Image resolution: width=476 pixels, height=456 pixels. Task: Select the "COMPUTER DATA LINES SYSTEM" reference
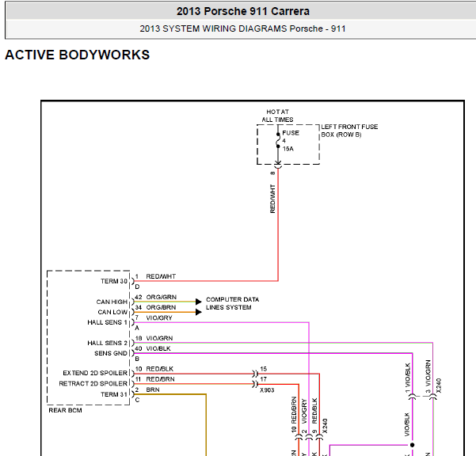233,303
